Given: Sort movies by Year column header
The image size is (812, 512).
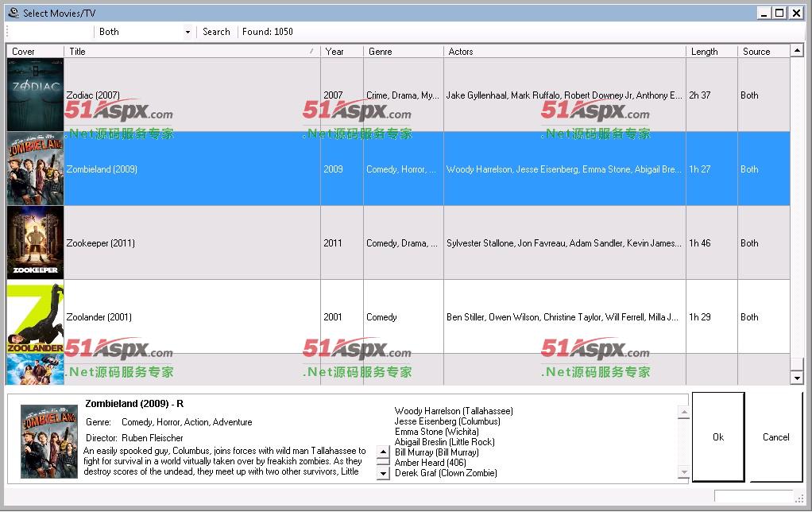Looking at the screenshot, I should click(x=342, y=52).
